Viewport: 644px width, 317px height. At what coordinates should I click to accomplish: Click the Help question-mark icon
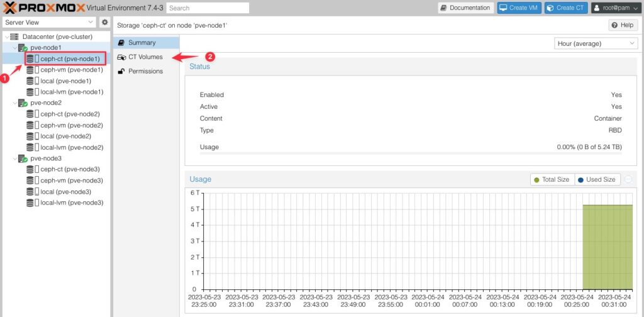pos(614,25)
